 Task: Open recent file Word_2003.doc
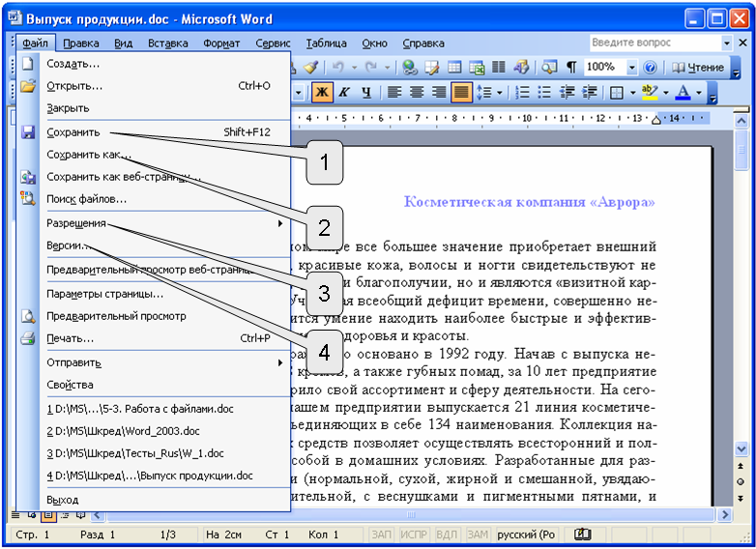point(154,431)
